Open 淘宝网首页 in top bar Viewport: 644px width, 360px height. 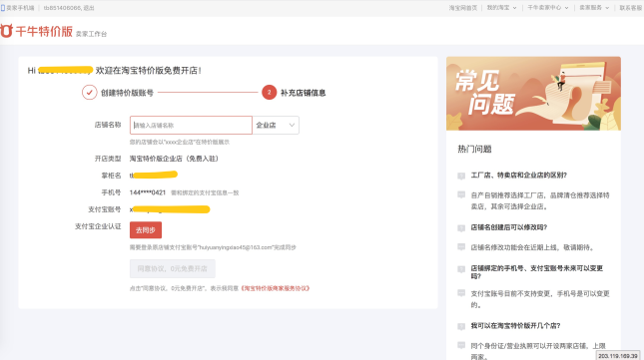(x=463, y=8)
